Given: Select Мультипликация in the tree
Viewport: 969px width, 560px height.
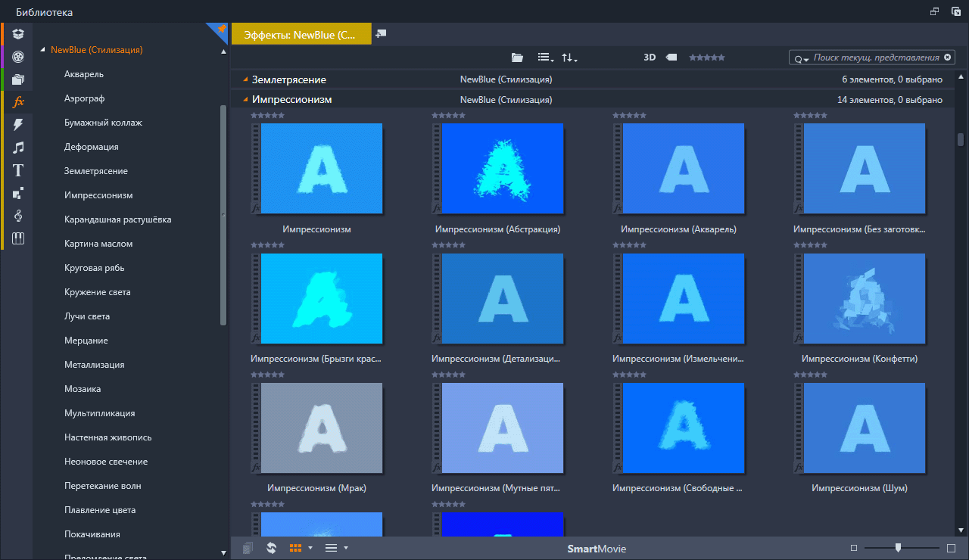Looking at the screenshot, I should 100,413.
